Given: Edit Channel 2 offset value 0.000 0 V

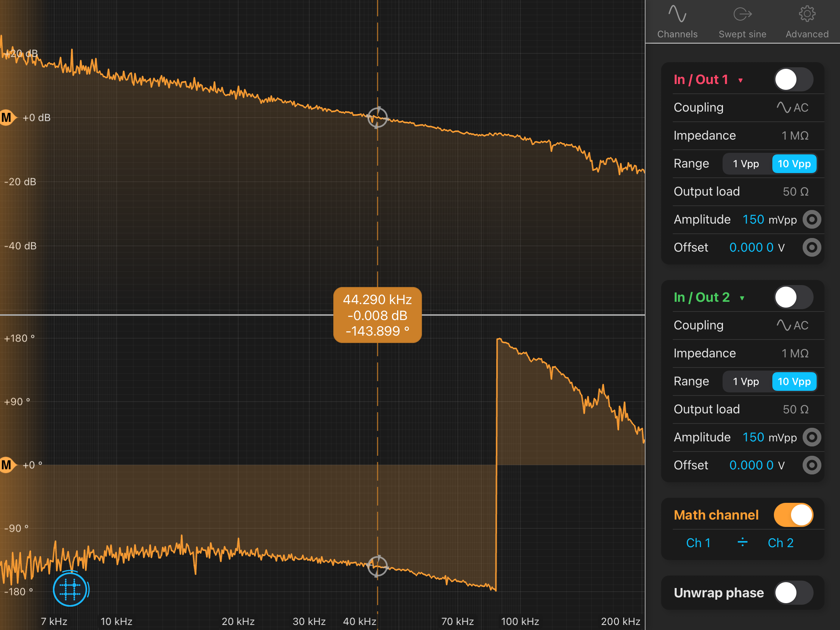Looking at the screenshot, I should pyautogui.click(x=757, y=465).
